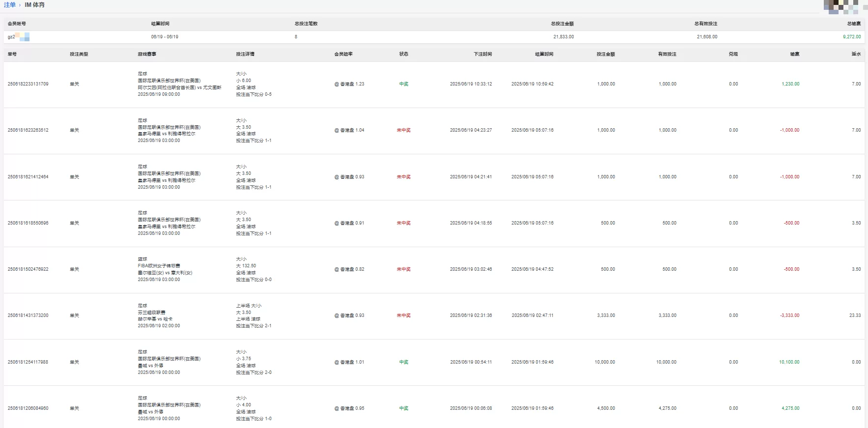Screen dimensions: 868x428
Task: Select the 输赢 column header
Action: point(795,54)
